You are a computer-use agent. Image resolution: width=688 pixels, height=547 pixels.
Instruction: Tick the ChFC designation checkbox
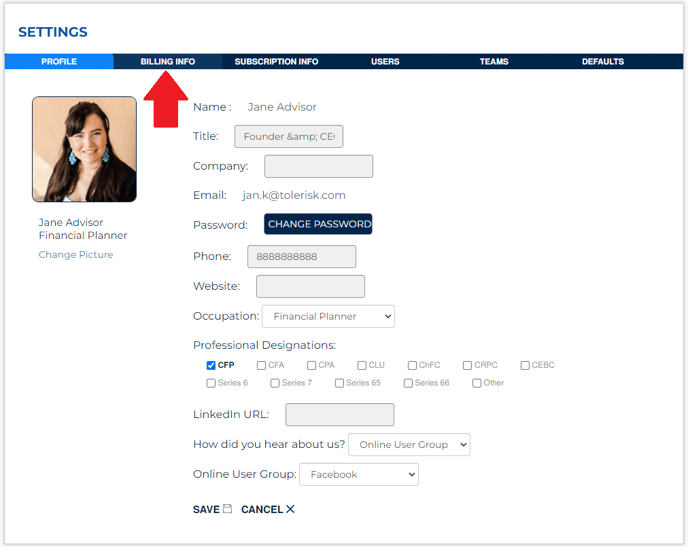(411, 365)
